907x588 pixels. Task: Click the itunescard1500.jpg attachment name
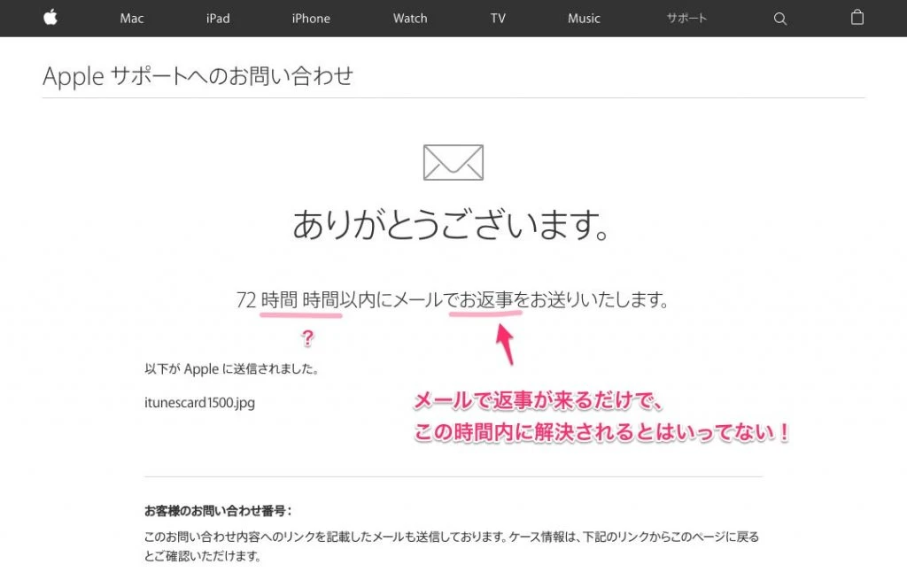199,402
